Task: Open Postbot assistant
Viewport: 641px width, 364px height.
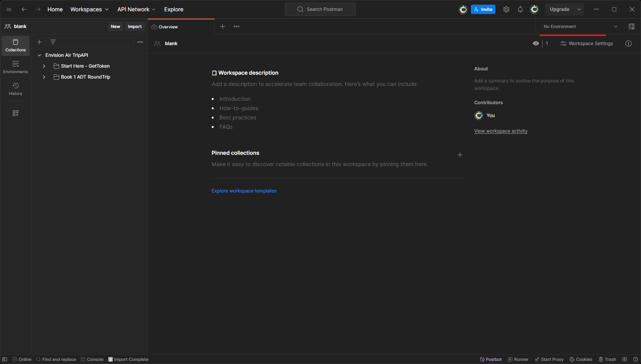Action: pos(491,359)
